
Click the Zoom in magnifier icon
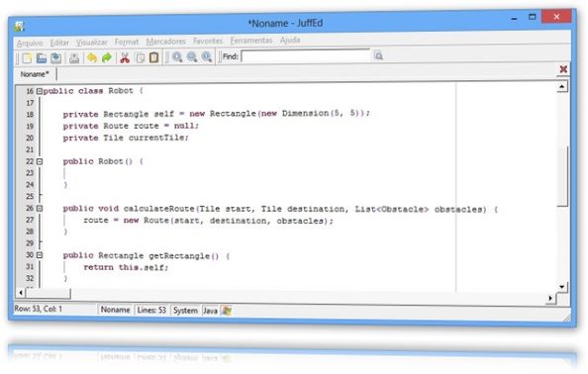[177, 57]
